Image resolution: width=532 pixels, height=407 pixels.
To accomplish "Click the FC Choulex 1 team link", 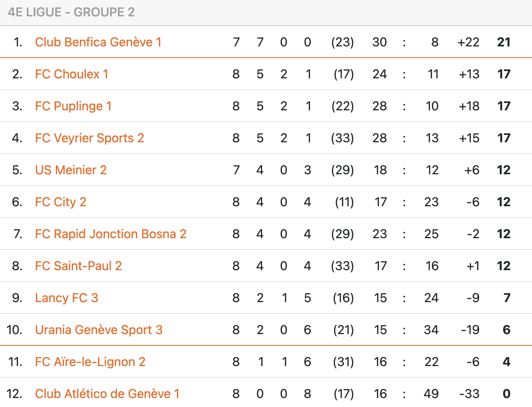I will point(72,74).
